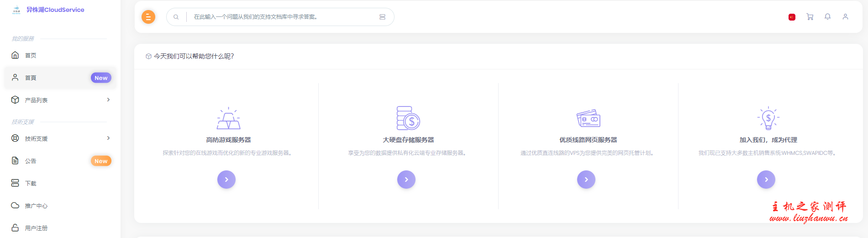This screenshot has width=868, height=238.
Task: Click the 异株湖CloudService logo link
Action: (x=48, y=10)
